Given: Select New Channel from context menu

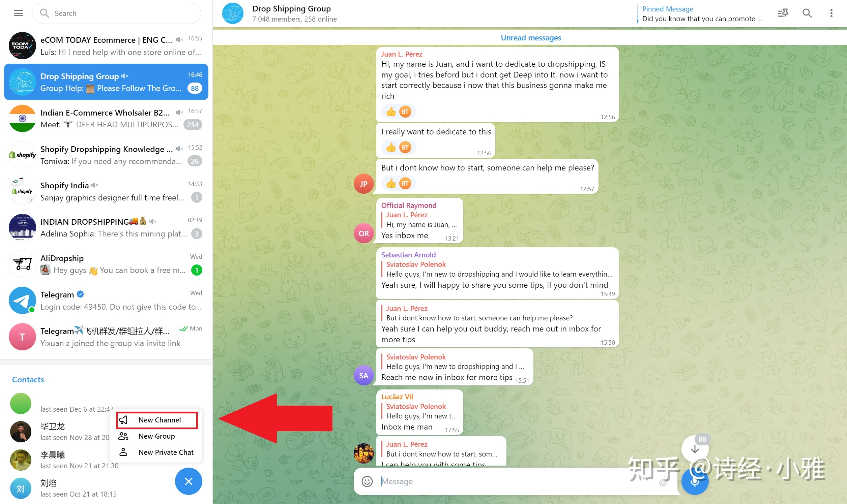Looking at the screenshot, I should (159, 419).
